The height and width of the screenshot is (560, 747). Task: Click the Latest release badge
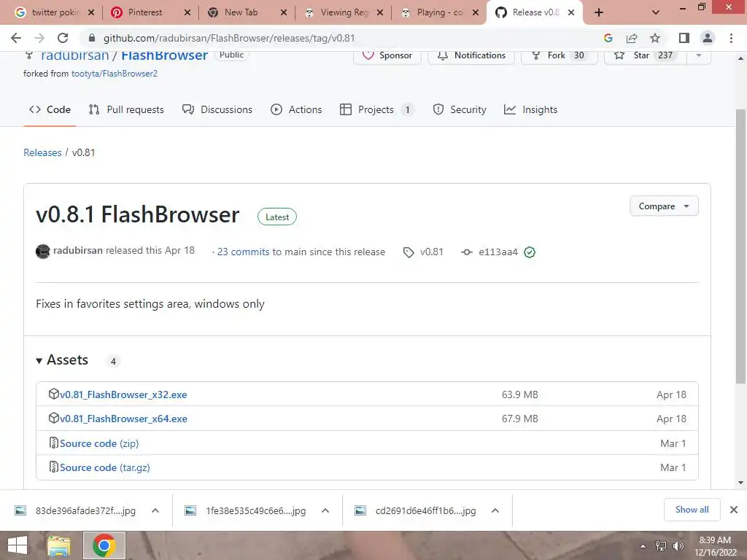pos(276,217)
